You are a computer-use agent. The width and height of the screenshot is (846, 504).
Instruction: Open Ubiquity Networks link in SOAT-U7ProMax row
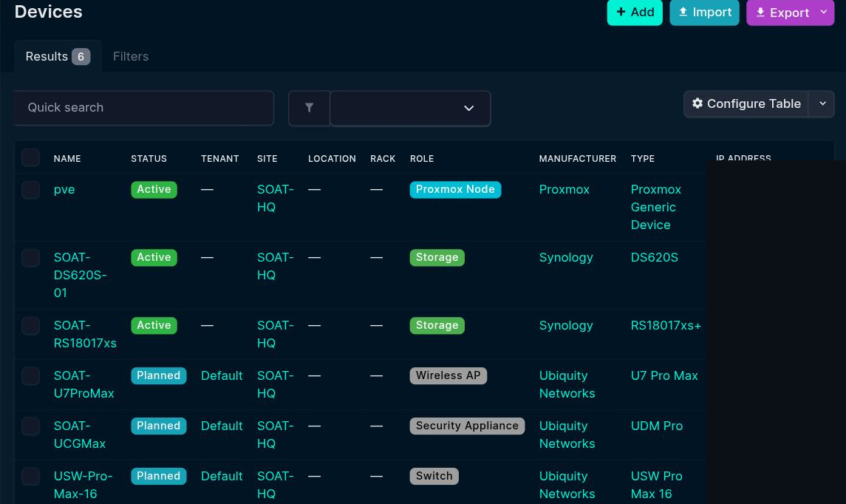pyautogui.click(x=567, y=385)
